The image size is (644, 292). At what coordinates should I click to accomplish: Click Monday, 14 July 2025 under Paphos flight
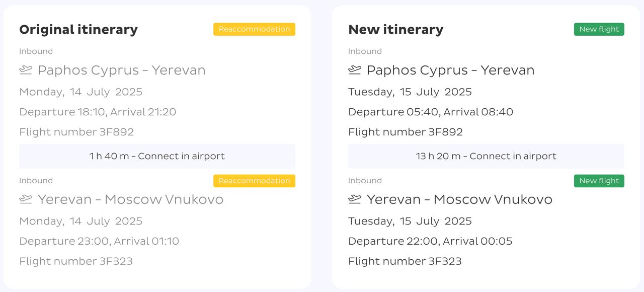[80, 92]
